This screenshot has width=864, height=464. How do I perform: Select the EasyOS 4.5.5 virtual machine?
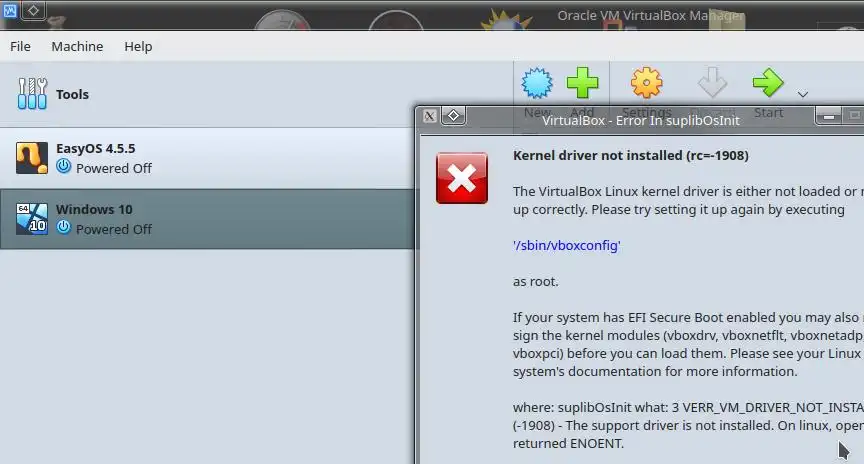coord(207,158)
